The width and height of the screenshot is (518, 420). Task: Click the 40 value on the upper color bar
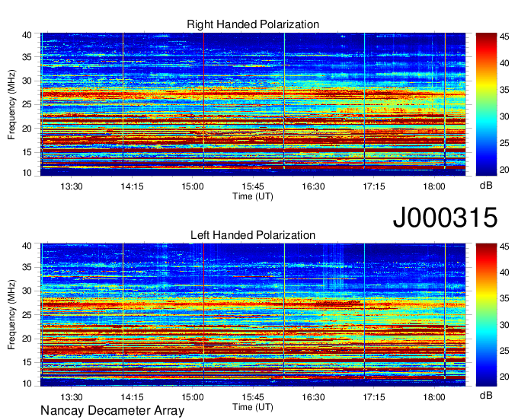504,63
